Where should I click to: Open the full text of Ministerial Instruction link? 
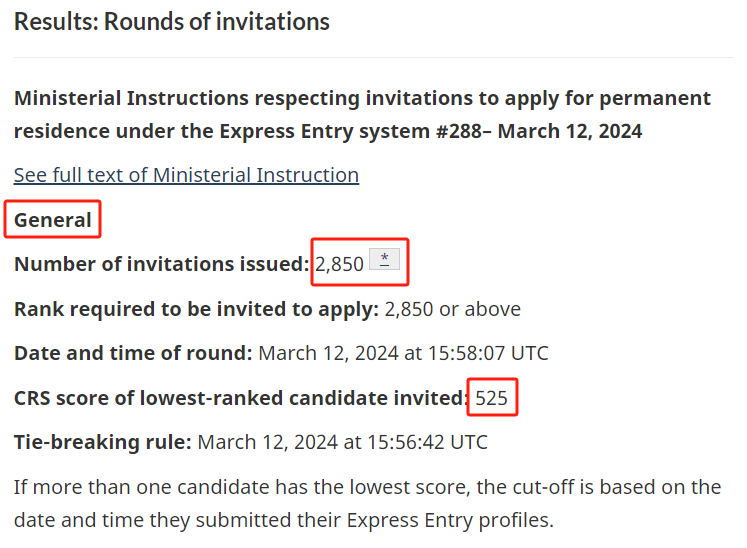click(x=186, y=175)
